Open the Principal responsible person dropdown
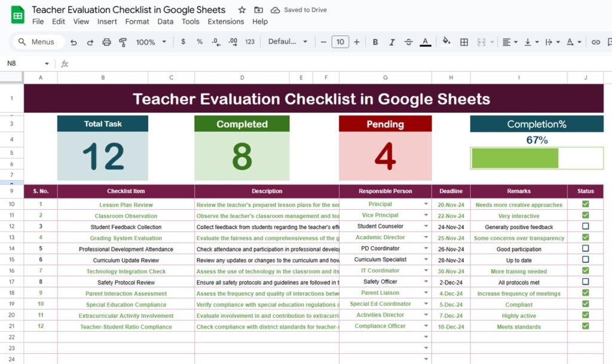The width and height of the screenshot is (612, 364). point(426,204)
